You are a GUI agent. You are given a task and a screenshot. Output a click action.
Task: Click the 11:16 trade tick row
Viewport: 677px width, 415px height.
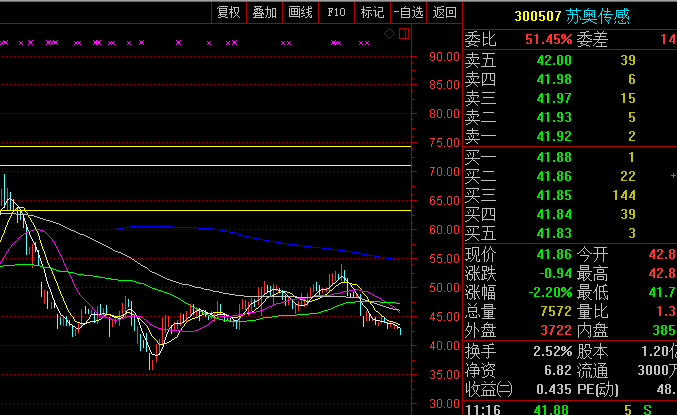pyautogui.click(x=570, y=409)
